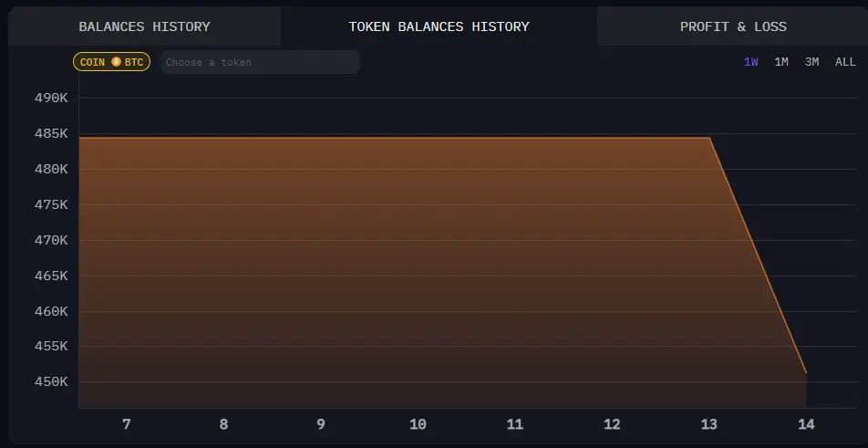868x448 pixels.
Task: Click the 455K y-axis label
Action: pyautogui.click(x=51, y=346)
